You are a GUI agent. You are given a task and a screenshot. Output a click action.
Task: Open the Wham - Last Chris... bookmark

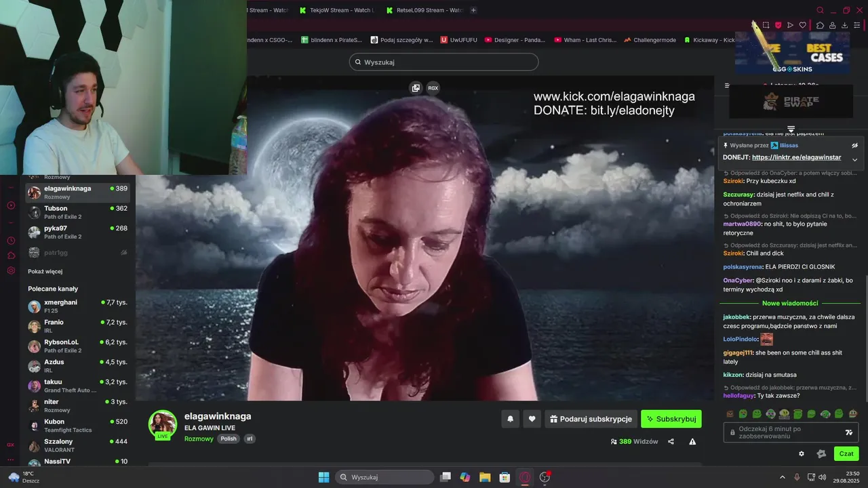585,40
